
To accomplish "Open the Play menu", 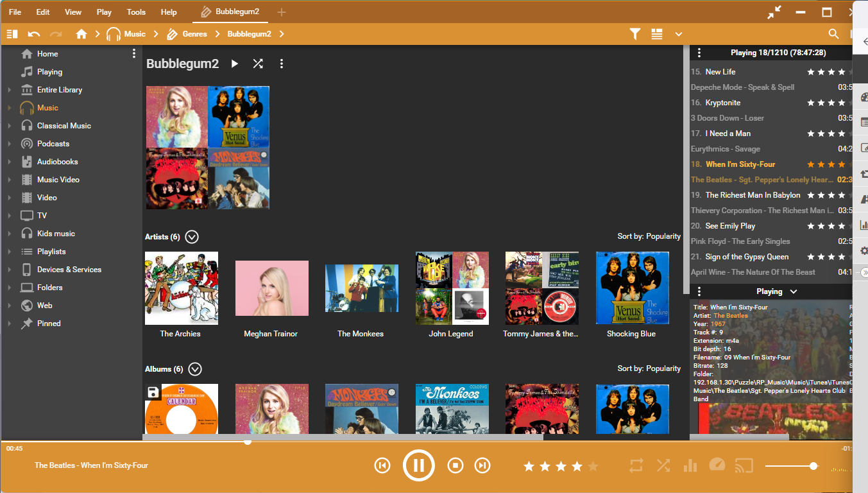I will click(104, 12).
